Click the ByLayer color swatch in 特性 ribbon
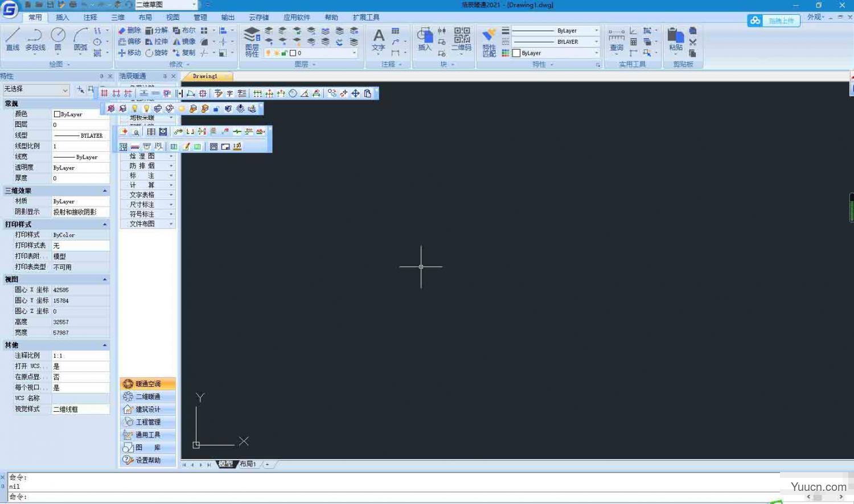The image size is (854, 504). [x=516, y=53]
